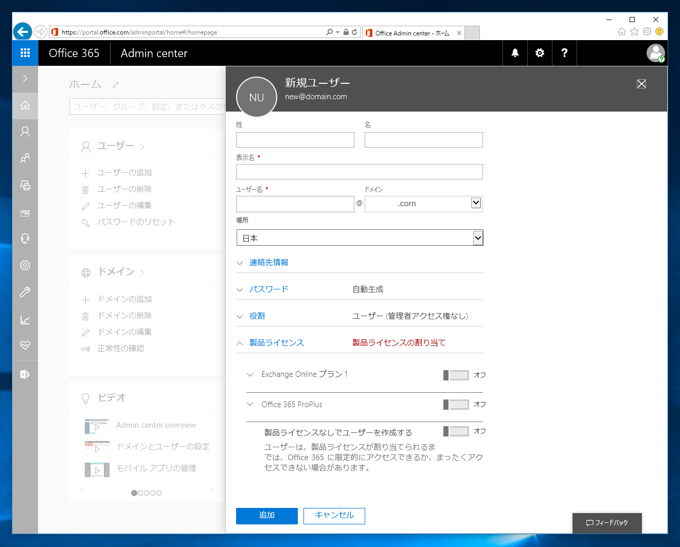Edit home page with pencil icon
Screen dimensions: 680x547
coord(115,85)
